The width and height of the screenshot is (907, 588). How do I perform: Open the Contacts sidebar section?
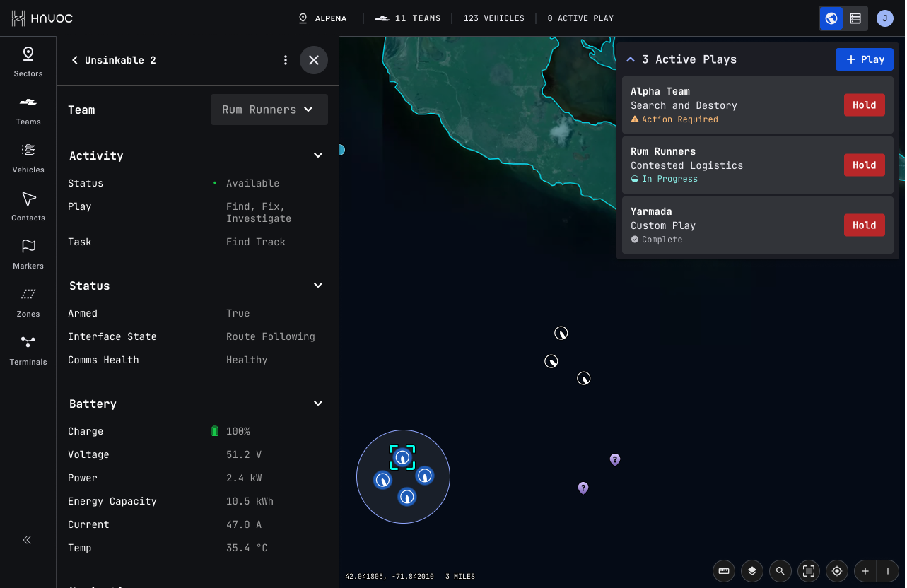pos(28,206)
